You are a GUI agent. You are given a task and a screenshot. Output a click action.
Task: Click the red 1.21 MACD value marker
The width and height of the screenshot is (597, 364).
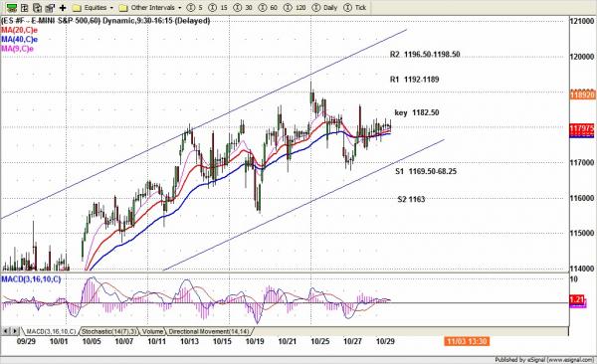pyautogui.click(x=577, y=299)
